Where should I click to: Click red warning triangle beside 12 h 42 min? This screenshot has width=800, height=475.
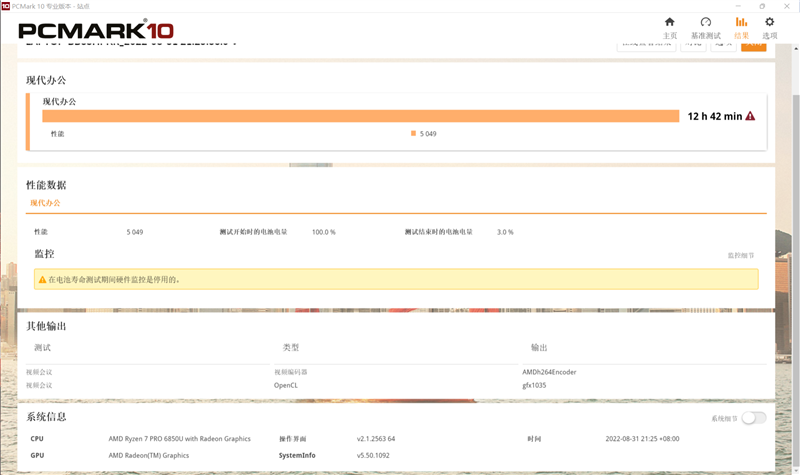point(750,116)
